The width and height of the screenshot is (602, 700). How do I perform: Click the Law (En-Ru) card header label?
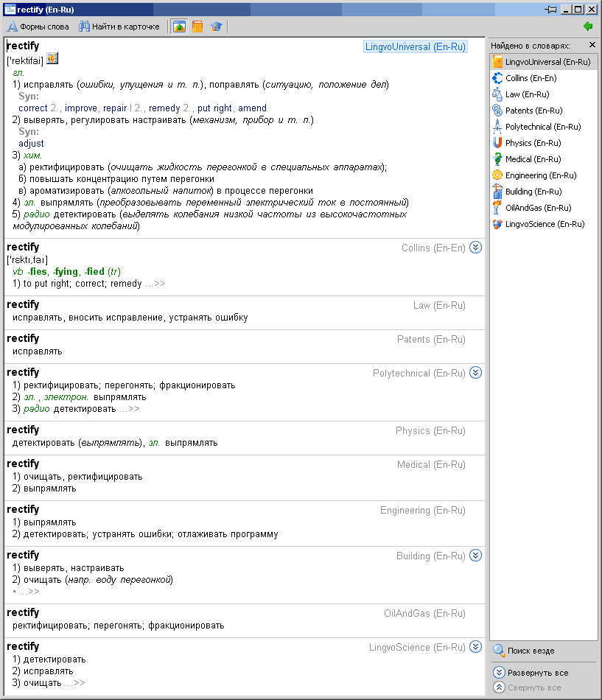439,305
